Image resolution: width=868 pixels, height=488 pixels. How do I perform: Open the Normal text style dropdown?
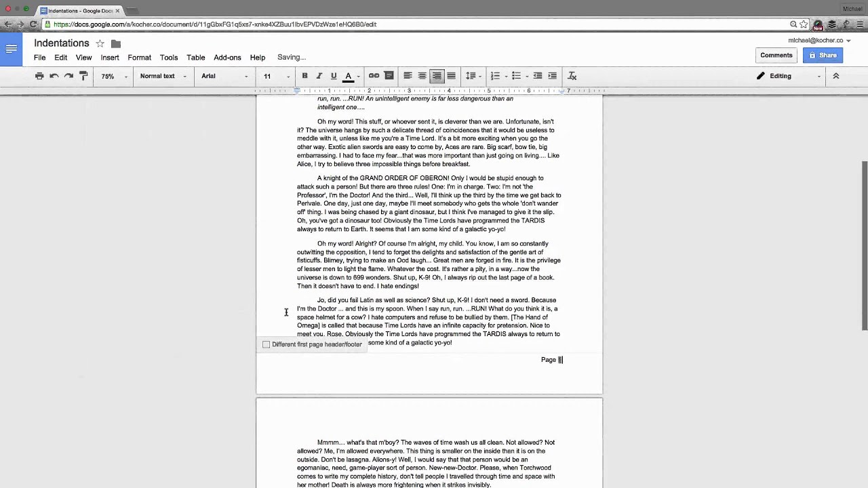(163, 76)
